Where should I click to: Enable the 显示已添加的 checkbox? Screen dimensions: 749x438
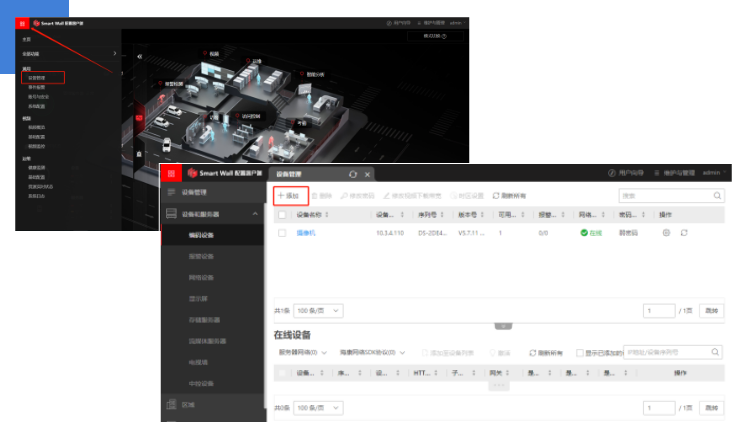(x=580, y=353)
